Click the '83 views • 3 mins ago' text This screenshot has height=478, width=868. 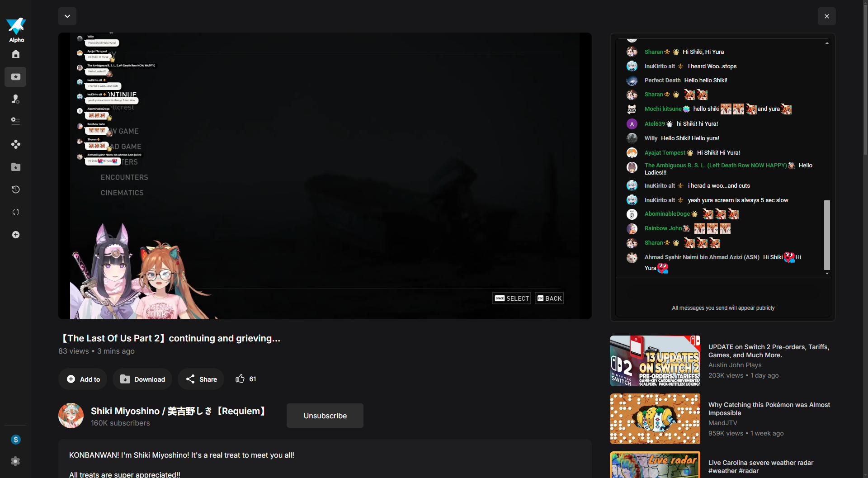click(96, 351)
